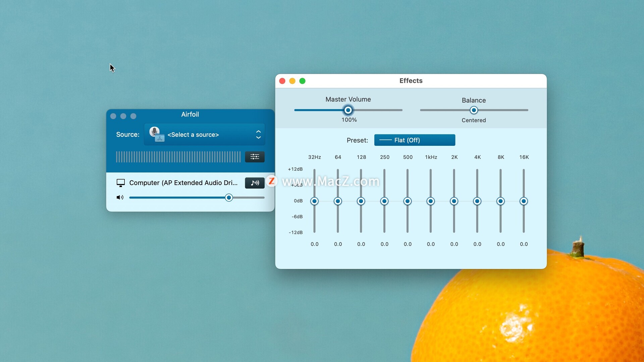Click the speaker volume icon in Airfoil
The width and height of the screenshot is (644, 362).
(120, 197)
